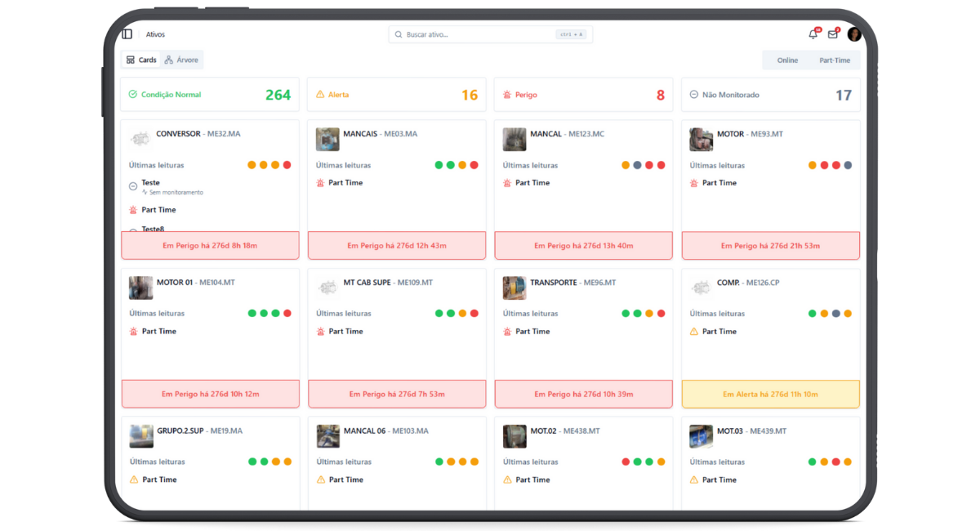Select the Part-Time filter

pyautogui.click(x=835, y=60)
